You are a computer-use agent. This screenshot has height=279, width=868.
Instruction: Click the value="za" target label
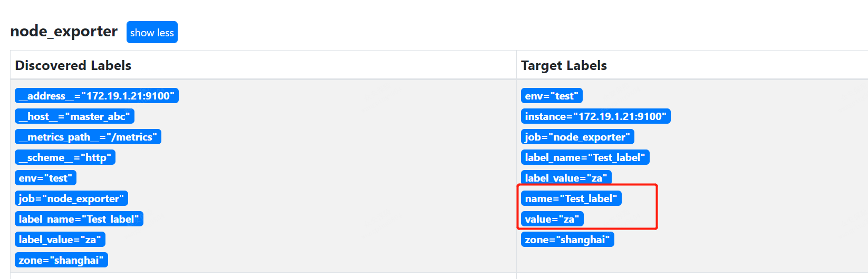coord(552,219)
